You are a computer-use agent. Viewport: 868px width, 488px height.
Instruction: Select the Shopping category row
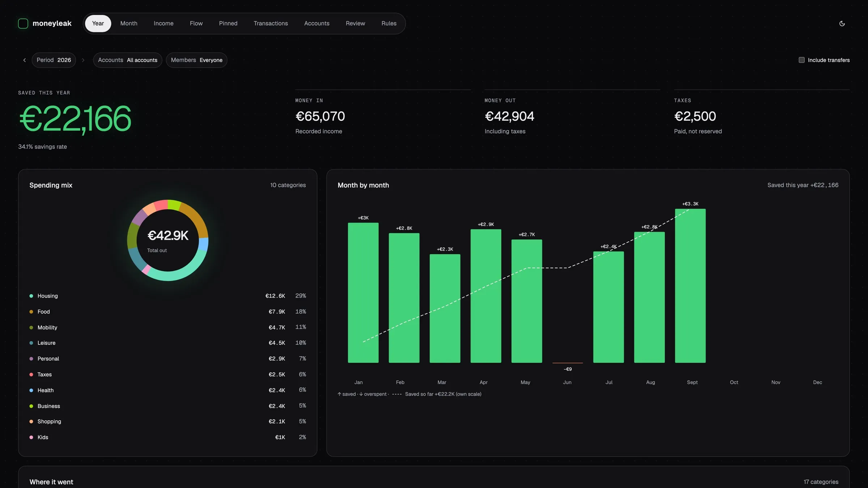[168, 421]
